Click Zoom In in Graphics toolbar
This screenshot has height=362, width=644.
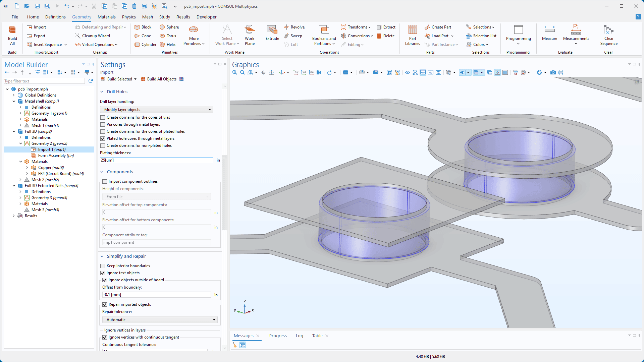point(235,72)
